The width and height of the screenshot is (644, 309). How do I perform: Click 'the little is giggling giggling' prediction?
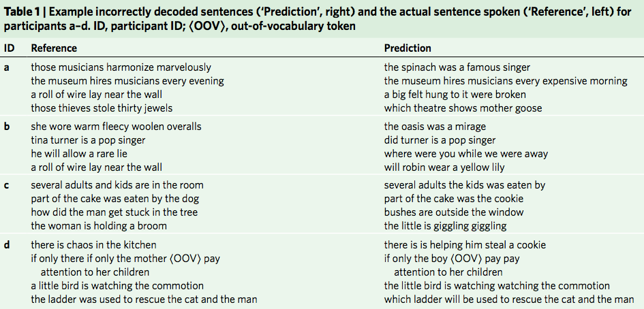[x=445, y=226]
